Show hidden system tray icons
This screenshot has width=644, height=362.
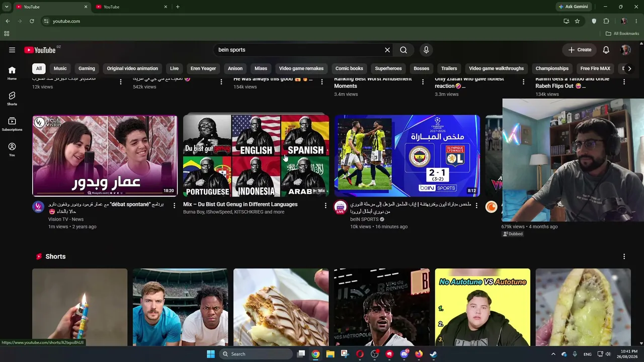click(x=553, y=354)
